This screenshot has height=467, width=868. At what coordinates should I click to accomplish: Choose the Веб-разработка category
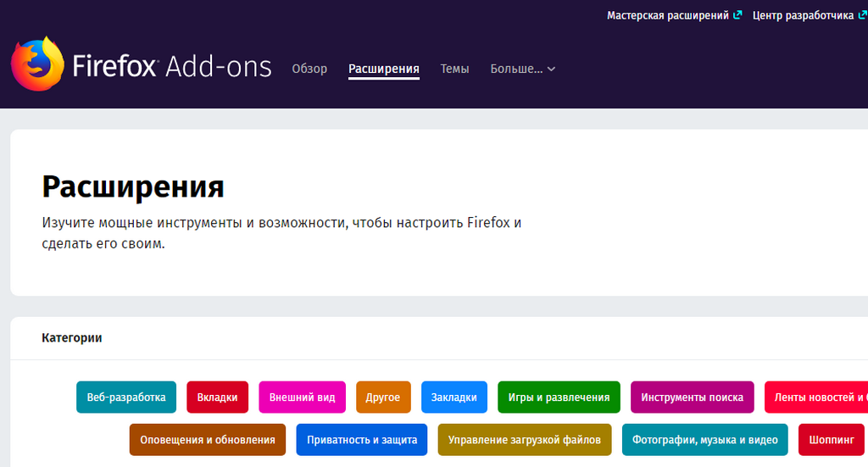[x=126, y=398]
